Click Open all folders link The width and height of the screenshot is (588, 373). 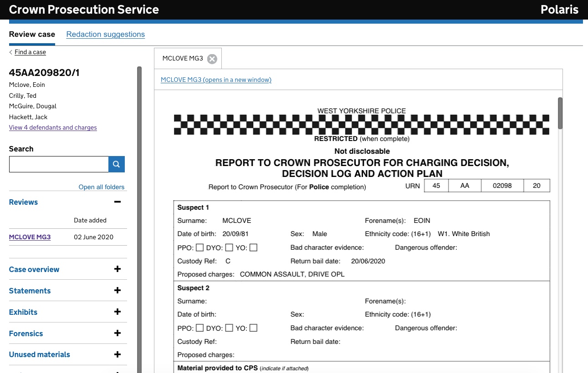pos(102,187)
